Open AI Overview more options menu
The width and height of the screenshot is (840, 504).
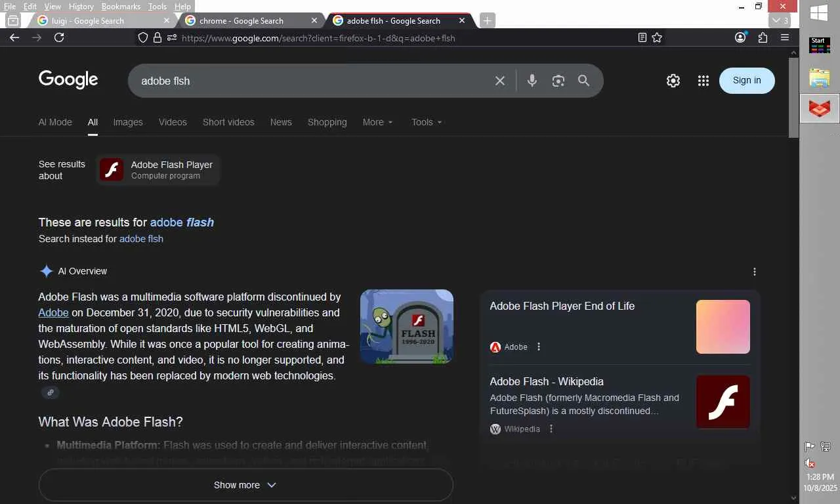click(755, 272)
